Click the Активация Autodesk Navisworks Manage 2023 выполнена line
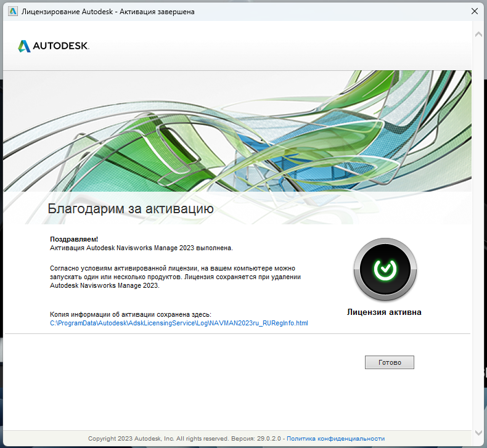This screenshot has height=448, width=487. 141,248
